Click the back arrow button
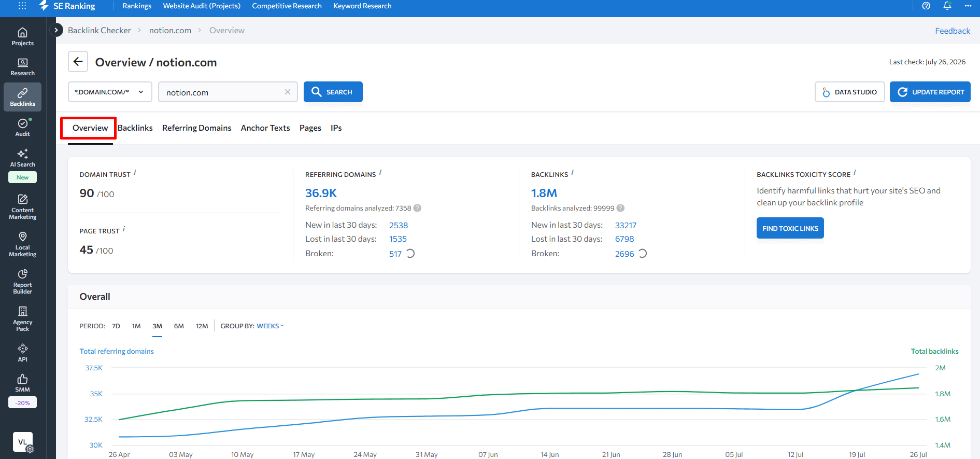This screenshot has height=459, width=980. [78, 62]
